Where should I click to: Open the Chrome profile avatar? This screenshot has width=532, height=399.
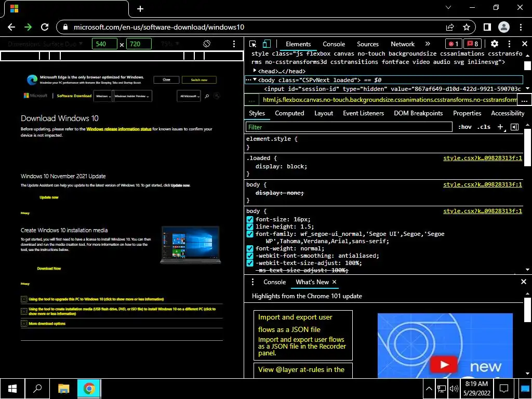[504, 27]
